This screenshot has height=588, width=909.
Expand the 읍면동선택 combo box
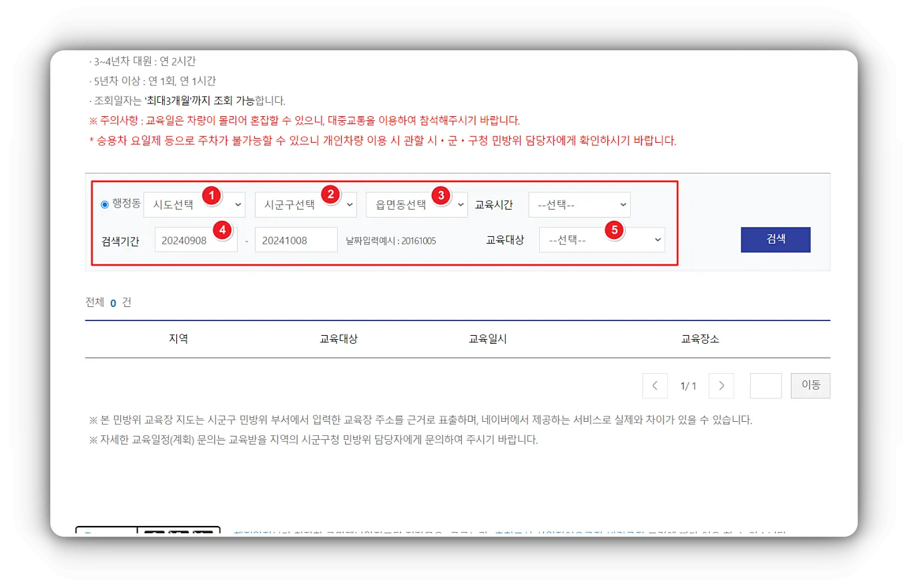click(416, 204)
